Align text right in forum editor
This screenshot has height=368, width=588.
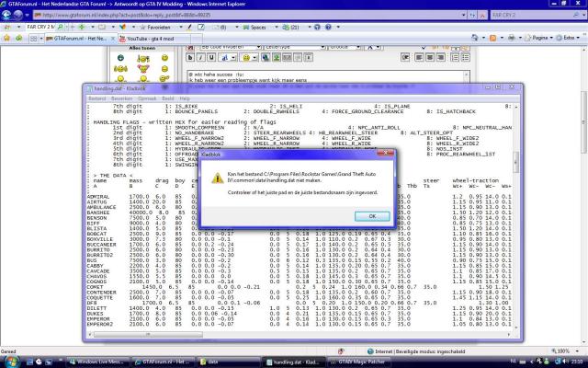[441, 57]
